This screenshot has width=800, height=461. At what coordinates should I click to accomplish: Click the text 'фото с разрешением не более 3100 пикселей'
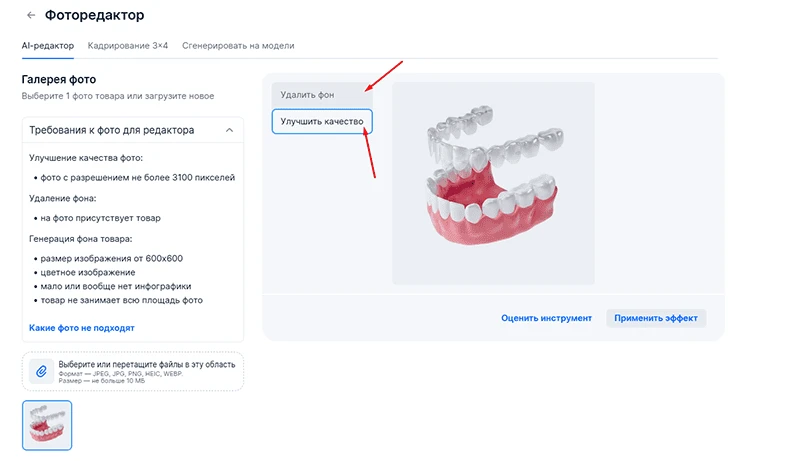[x=138, y=177]
